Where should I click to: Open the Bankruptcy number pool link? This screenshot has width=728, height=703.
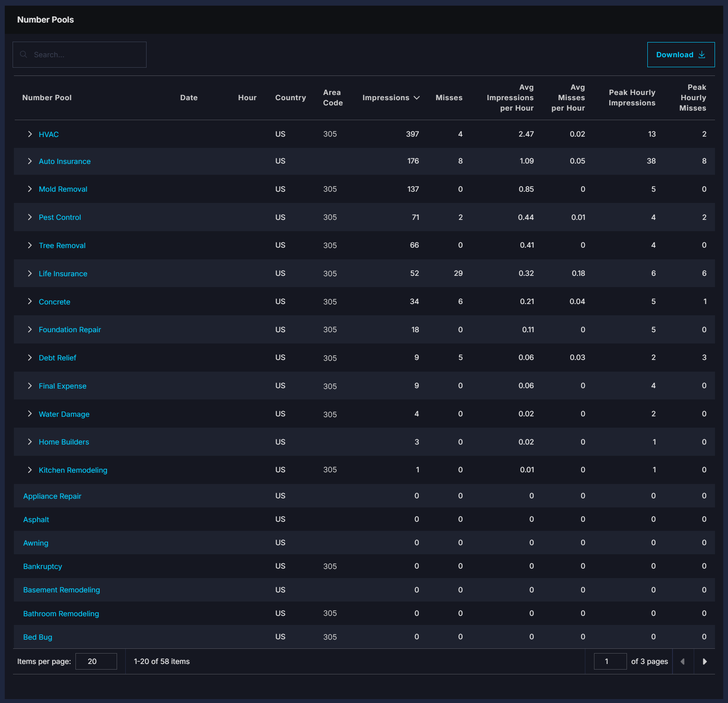coord(42,566)
